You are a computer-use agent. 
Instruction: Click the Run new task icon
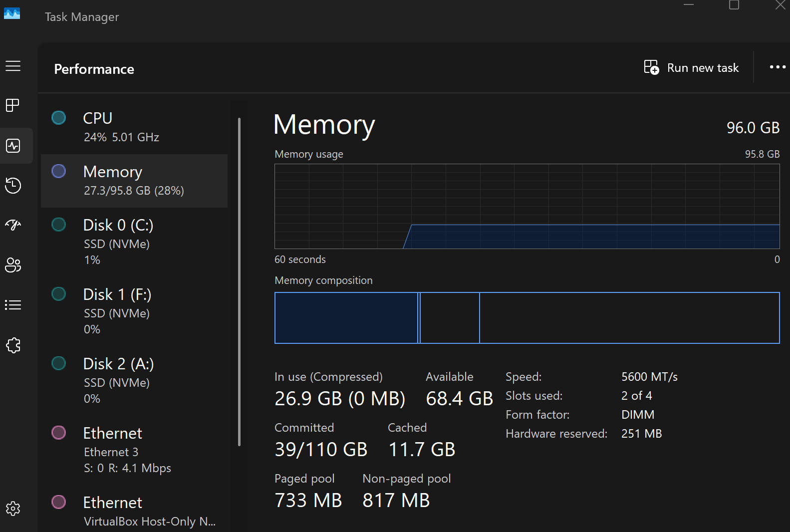pos(651,67)
